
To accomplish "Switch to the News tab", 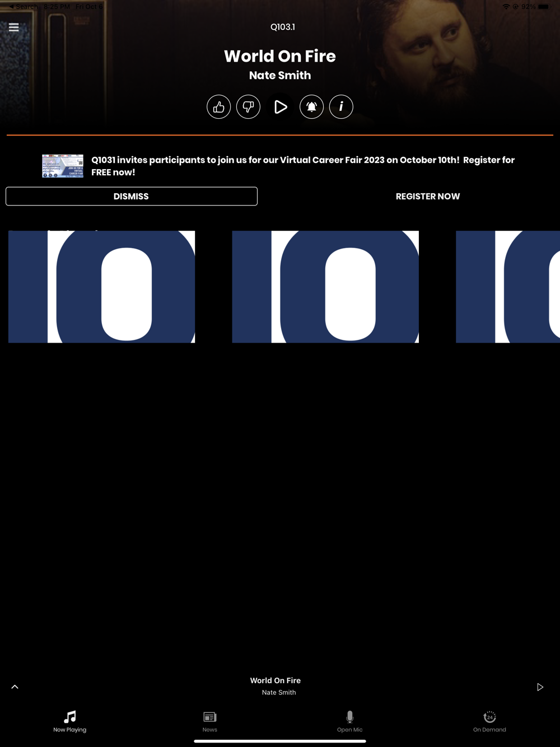I will click(210, 721).
